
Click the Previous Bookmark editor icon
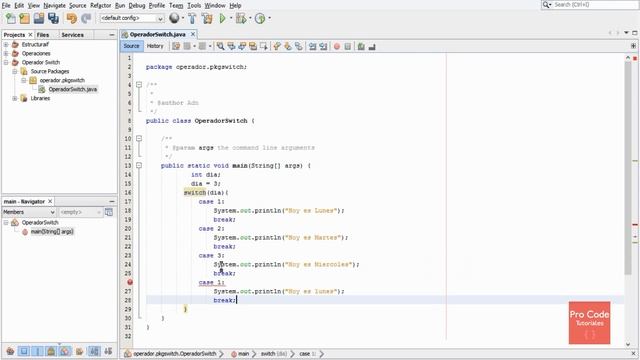pyautogui.click(x=277, y=46)
